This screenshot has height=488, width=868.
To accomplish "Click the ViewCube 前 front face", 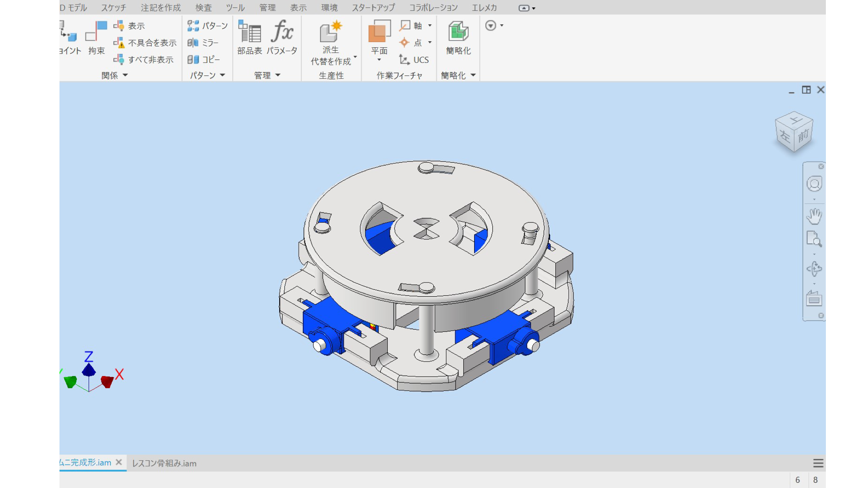I will tap(803, 136).
